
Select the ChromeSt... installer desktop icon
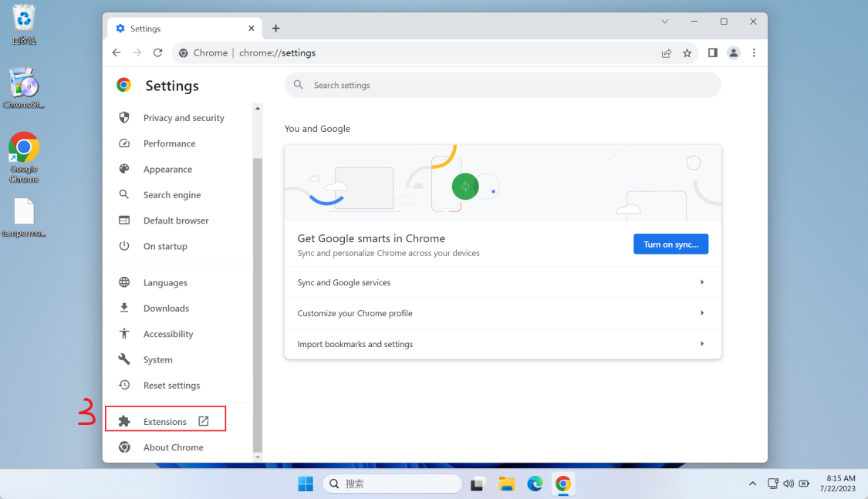click(x=24, y=89)
